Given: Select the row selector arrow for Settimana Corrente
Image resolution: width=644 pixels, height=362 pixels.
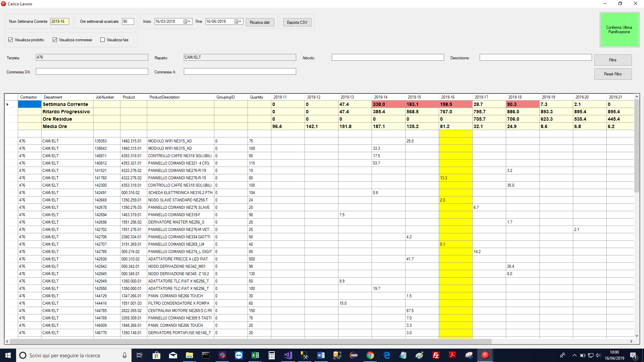Looking at the screenshot, I should point(11,104).
